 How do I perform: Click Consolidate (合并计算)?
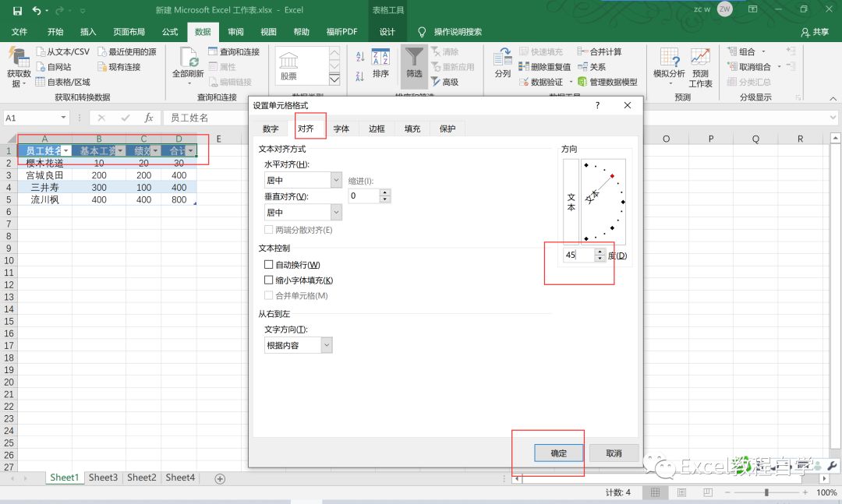click(600, 51)
